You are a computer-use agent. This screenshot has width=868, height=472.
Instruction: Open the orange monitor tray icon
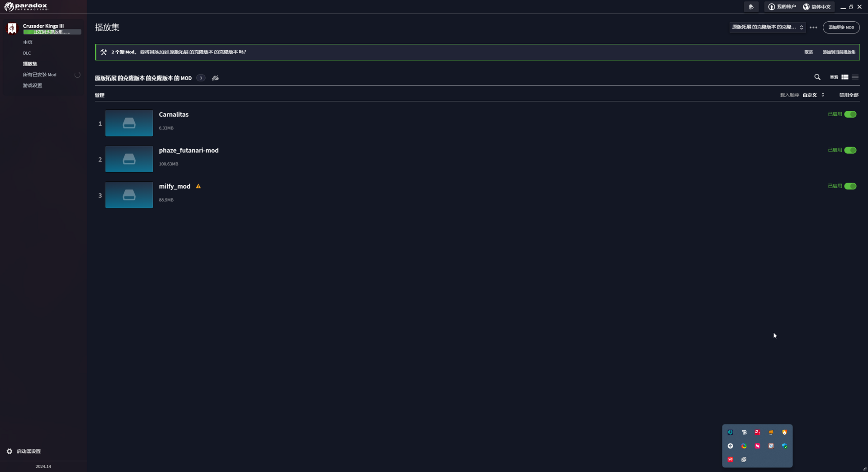[771, 433]
